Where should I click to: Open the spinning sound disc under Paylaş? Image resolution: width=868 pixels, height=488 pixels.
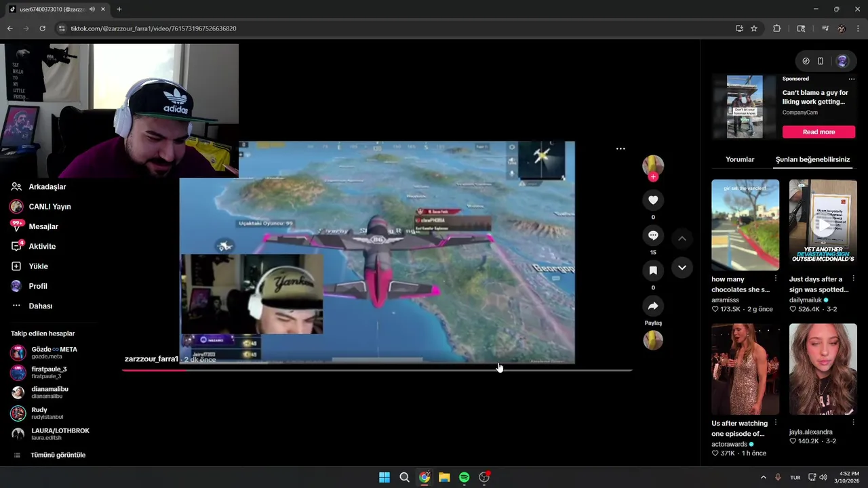[x=653, y=340]
